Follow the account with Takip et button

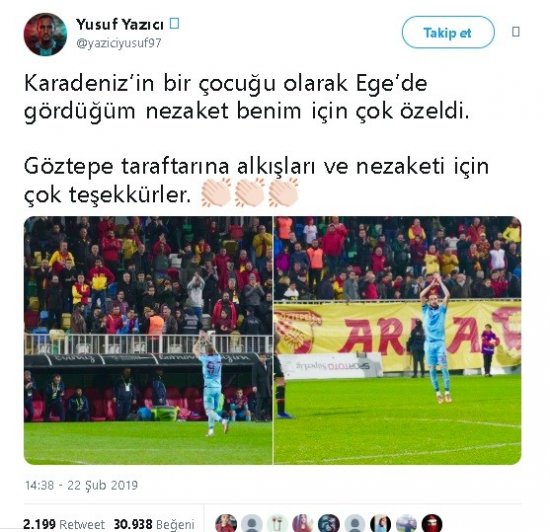pos(448,32)
